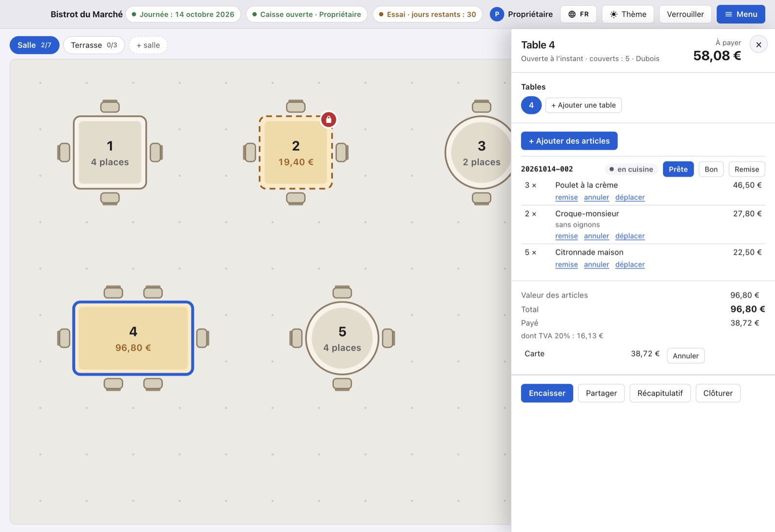Switch to the Terrasse 0/3 tab
The image size is (775, 532).
click(94, 45)
